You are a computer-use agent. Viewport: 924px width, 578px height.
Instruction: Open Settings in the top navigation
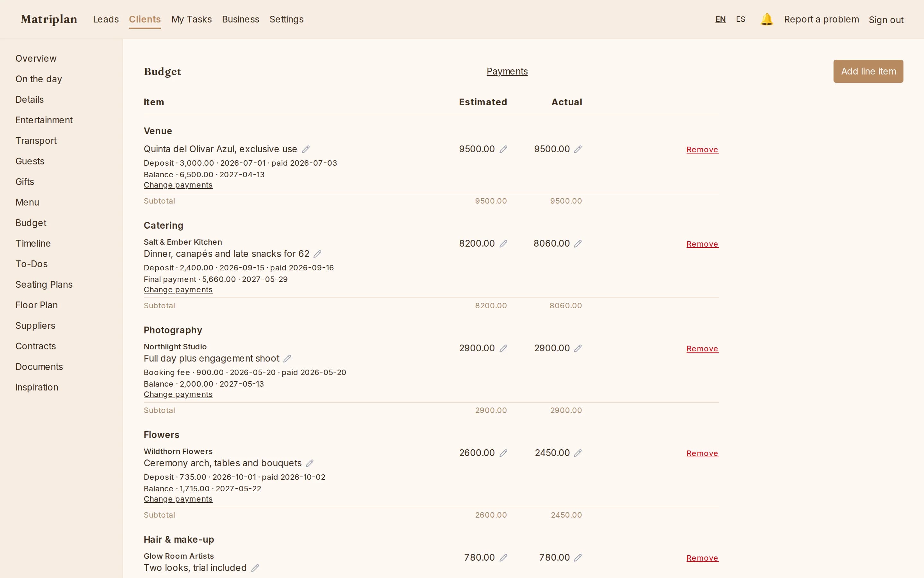pos(287,19)
